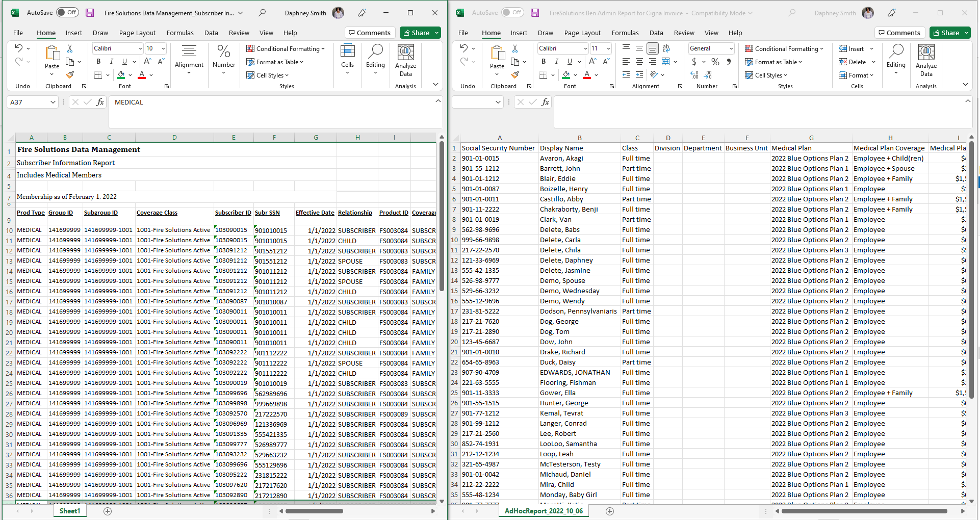
Task: Click Cut scissors icon in left window
Action: tap(70, 49)
